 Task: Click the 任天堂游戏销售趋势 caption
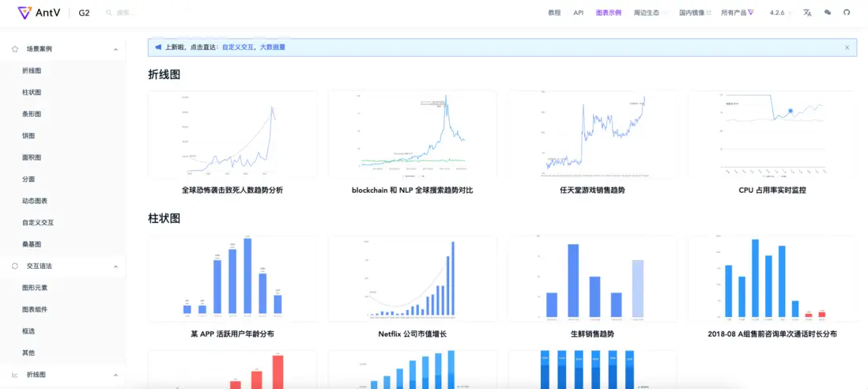pyautogui.click(x=592, y=191)
